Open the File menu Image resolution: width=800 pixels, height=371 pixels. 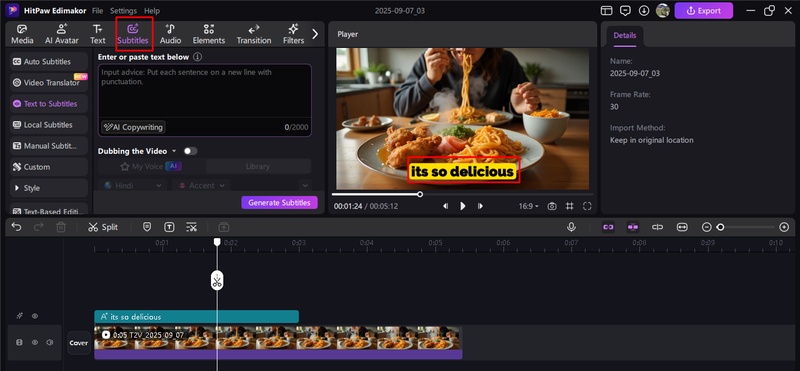click(97, 11)
